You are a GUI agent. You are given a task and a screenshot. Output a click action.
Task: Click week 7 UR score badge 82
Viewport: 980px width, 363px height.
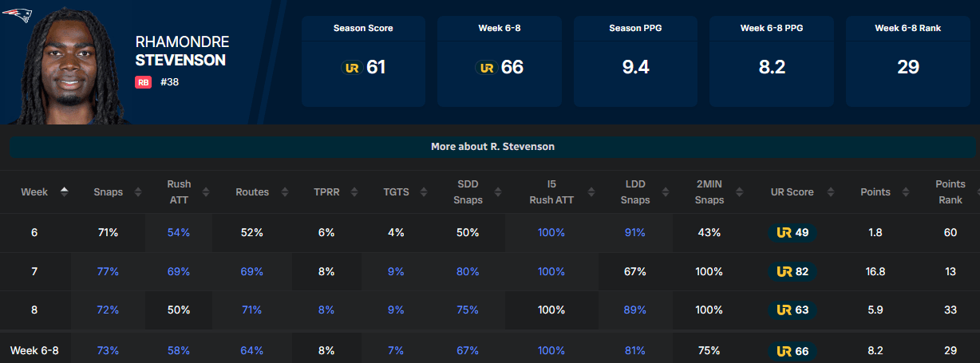point(795,271)
